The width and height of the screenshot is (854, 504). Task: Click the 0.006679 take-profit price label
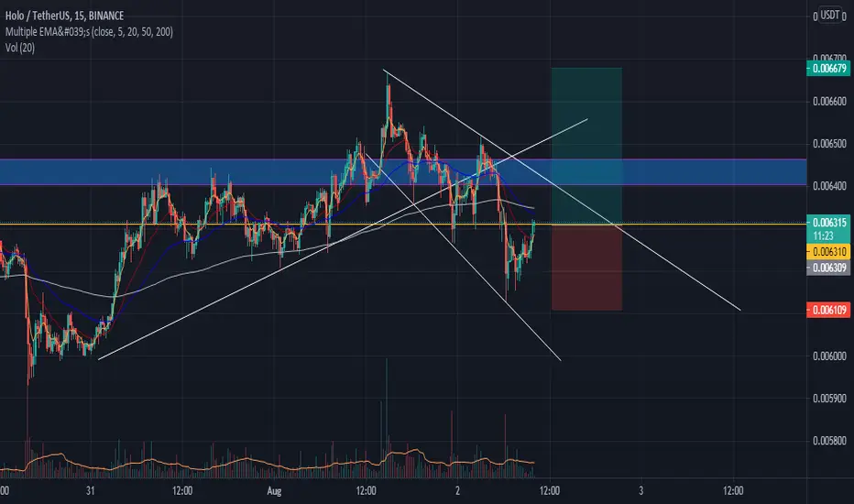tap(828, 68)
